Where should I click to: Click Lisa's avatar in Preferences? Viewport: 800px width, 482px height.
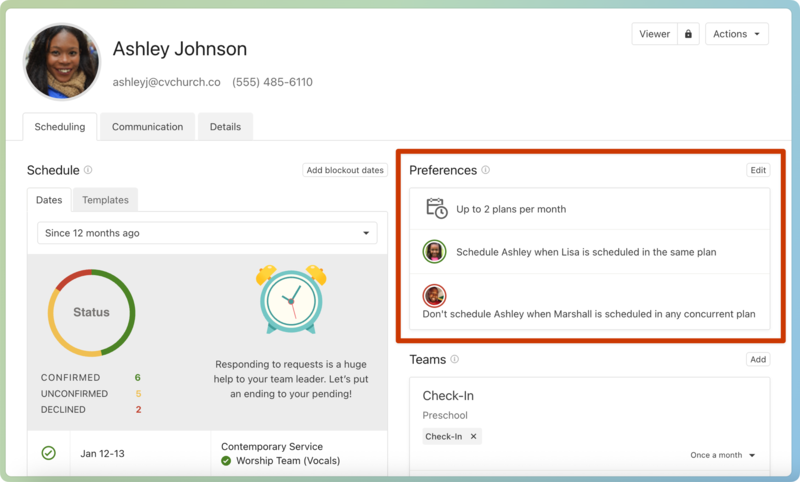(x=434, y=252)
